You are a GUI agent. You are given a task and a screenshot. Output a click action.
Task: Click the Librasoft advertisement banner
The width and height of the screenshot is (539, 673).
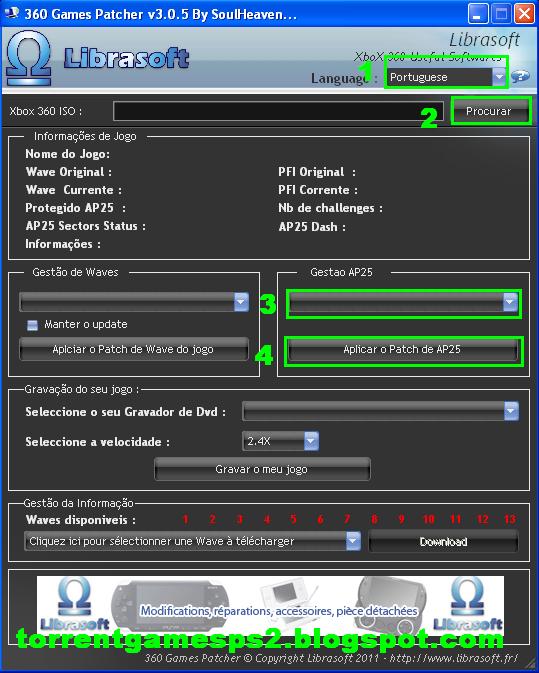(x=270, y=605)
